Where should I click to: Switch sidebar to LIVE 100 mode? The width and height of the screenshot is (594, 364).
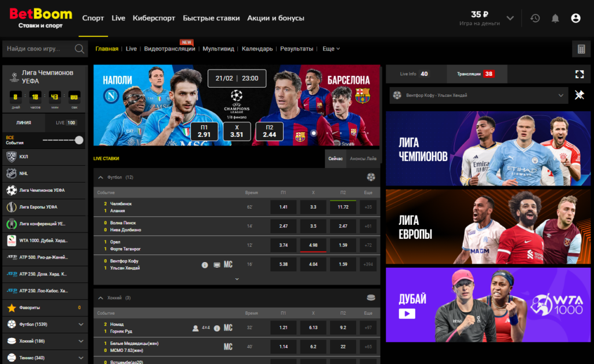click(x=66, y=123)
